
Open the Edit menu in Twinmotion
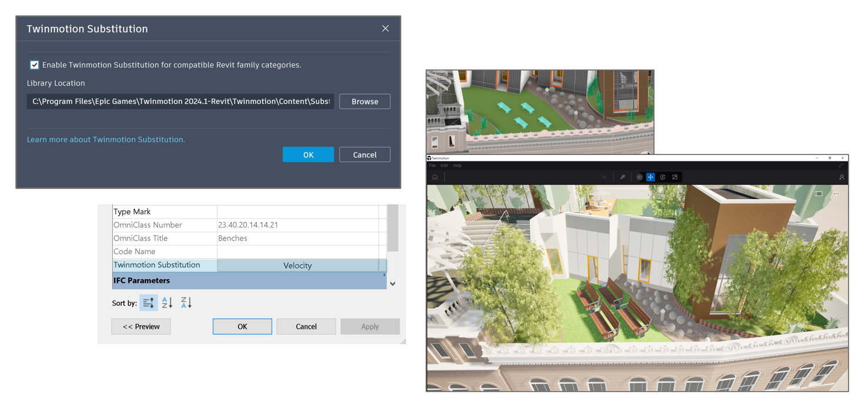click(444, 166)
